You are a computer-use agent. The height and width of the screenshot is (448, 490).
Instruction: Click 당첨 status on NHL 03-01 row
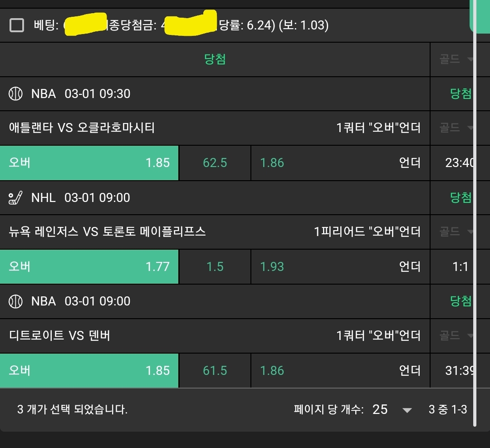[x=461, y=197]
